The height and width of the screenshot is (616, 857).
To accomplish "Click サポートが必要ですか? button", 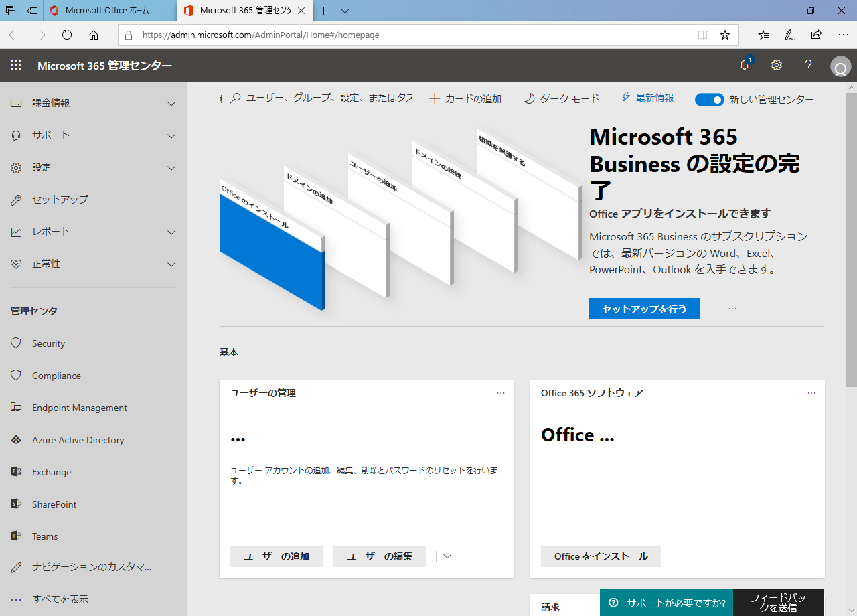I will point(667,603).
